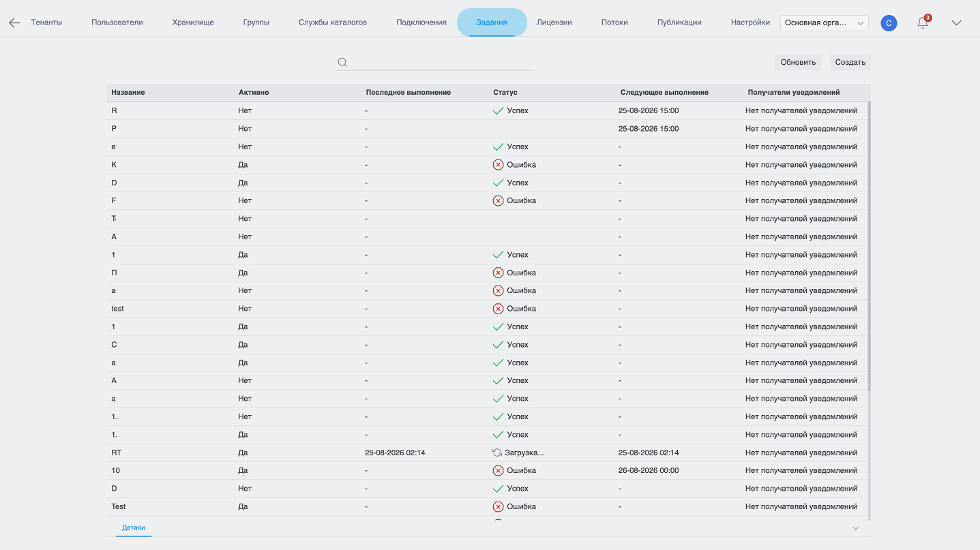Open the Настройки tab
The height and width of the screenshot is (550, 980).
tap(750, 22)
